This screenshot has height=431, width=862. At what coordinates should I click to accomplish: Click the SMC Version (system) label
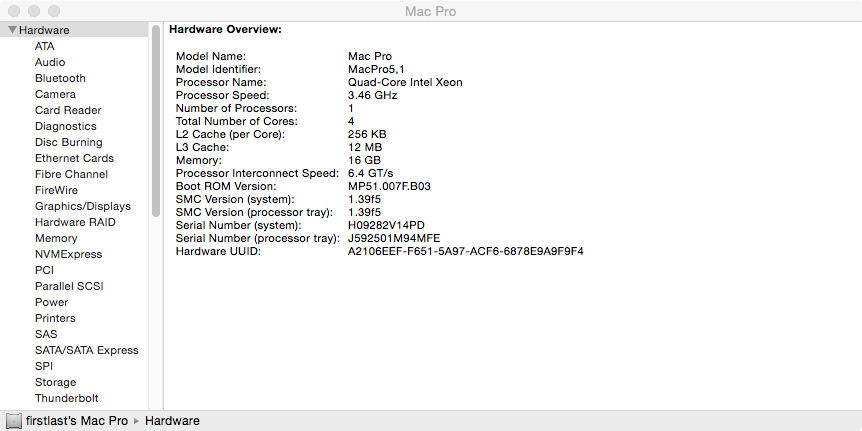click(235, 199)
